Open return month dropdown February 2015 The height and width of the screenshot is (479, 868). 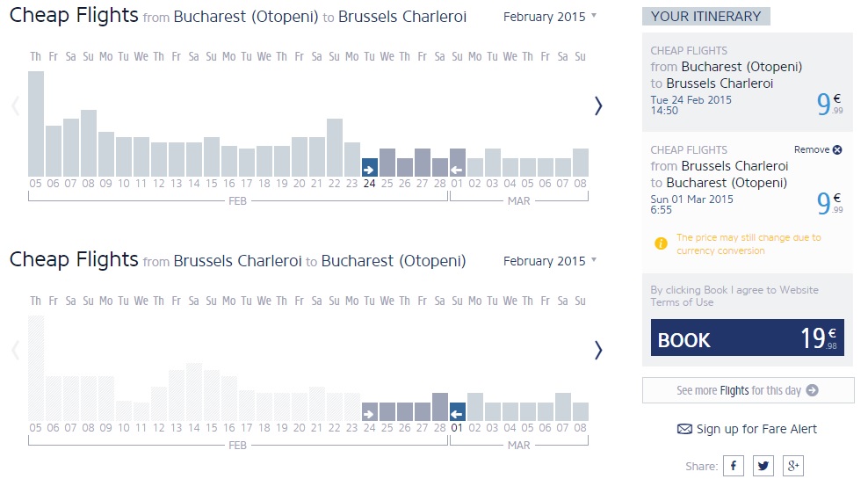click(x=550, y=261)
